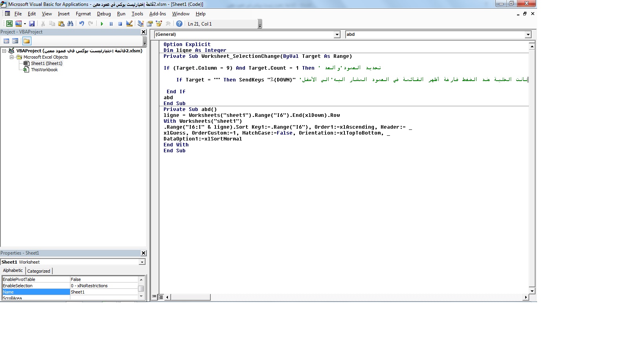Select Sheet1 (Sheet1) in project tree

pyautogui.click(x=46, y=63)
